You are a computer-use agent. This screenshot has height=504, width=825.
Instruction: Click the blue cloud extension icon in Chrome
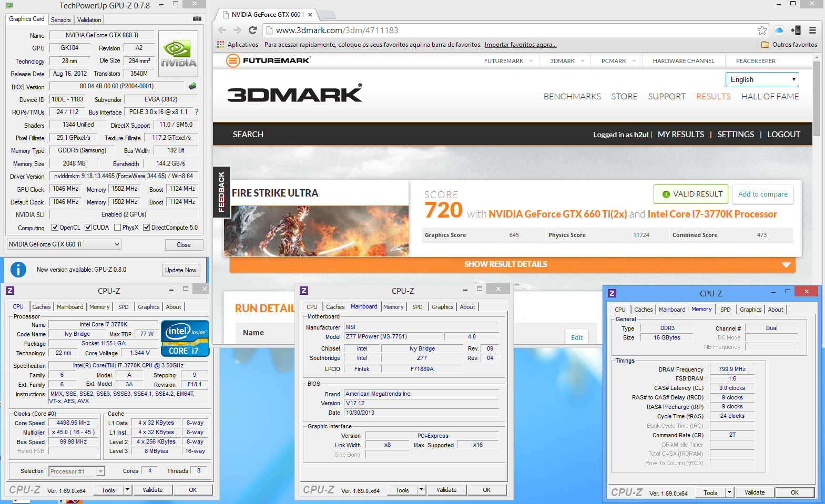click(x=779, y=30)
